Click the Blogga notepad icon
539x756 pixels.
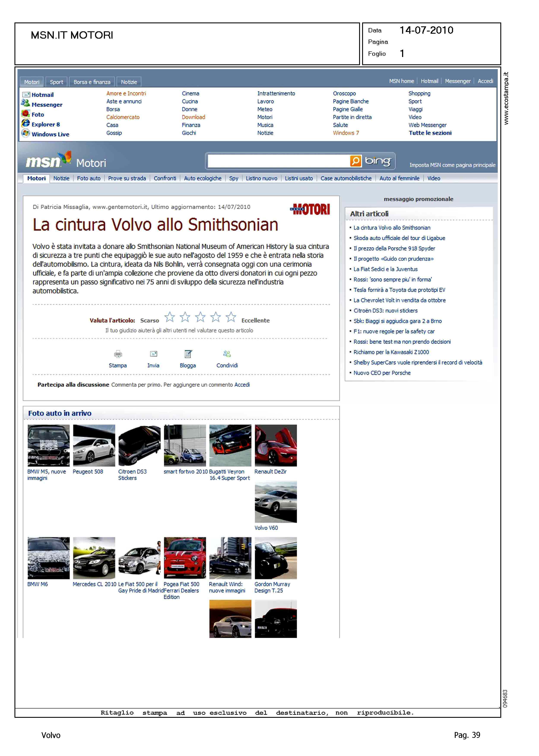point(188,354)
